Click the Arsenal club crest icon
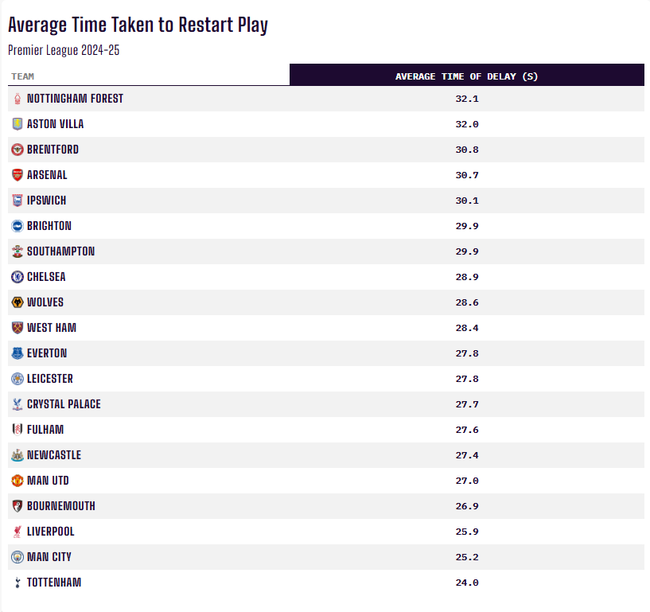The height and width of the screenshot is (612, 650). 17,175
